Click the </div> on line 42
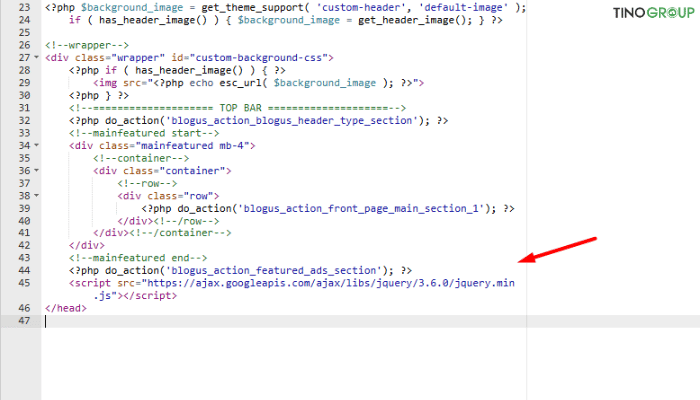The height and width of the screenshot is (400, 700). pos(87,245)
